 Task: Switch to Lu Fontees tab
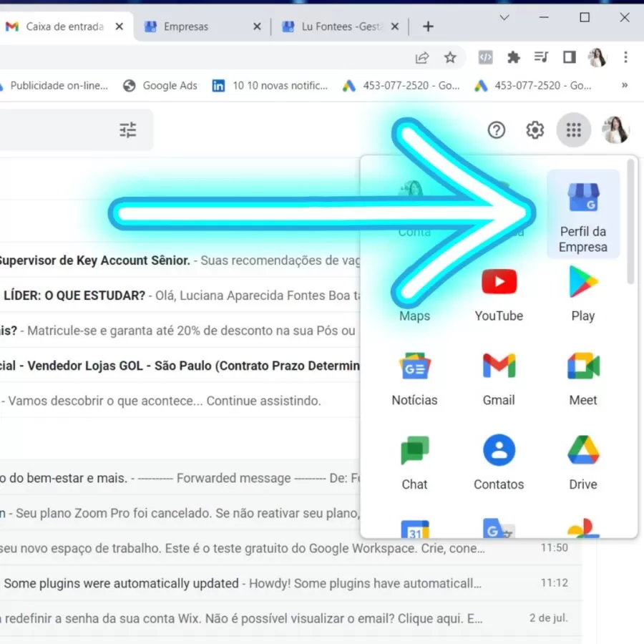tap(341, 26)
